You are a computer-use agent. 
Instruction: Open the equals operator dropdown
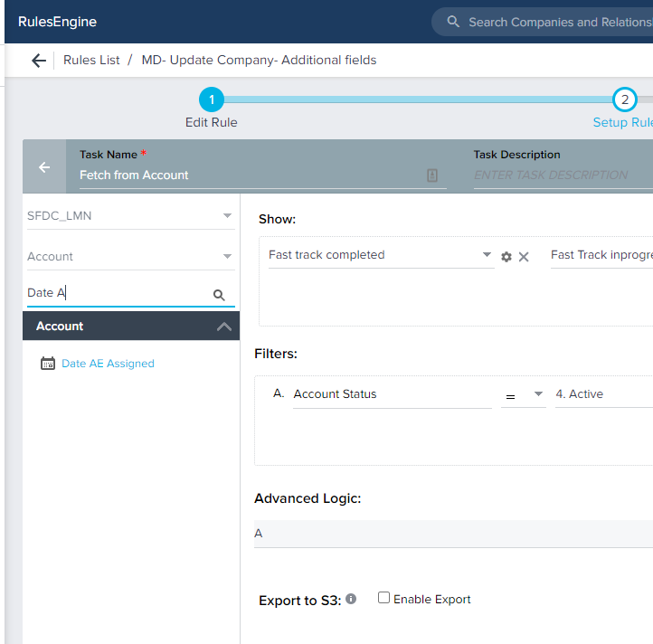coord(523,394)
